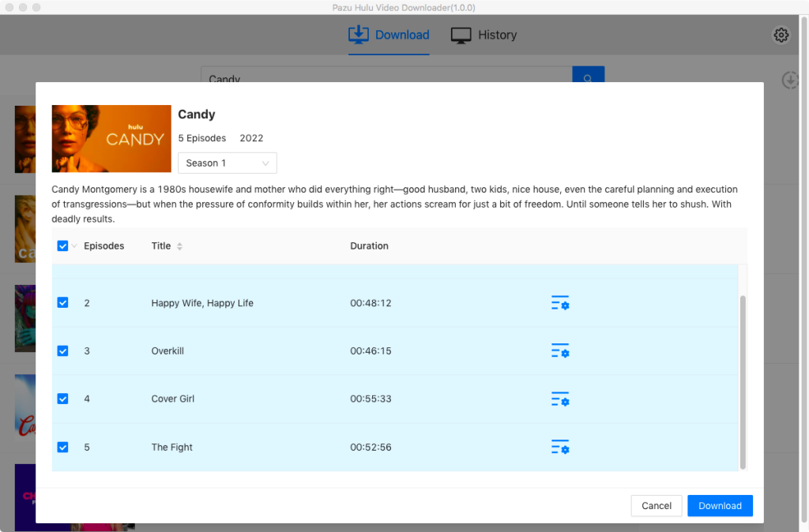This screenshot has width=809, height=532.
Task: Click the Overkill episode title
Action: tap(167, 351)
